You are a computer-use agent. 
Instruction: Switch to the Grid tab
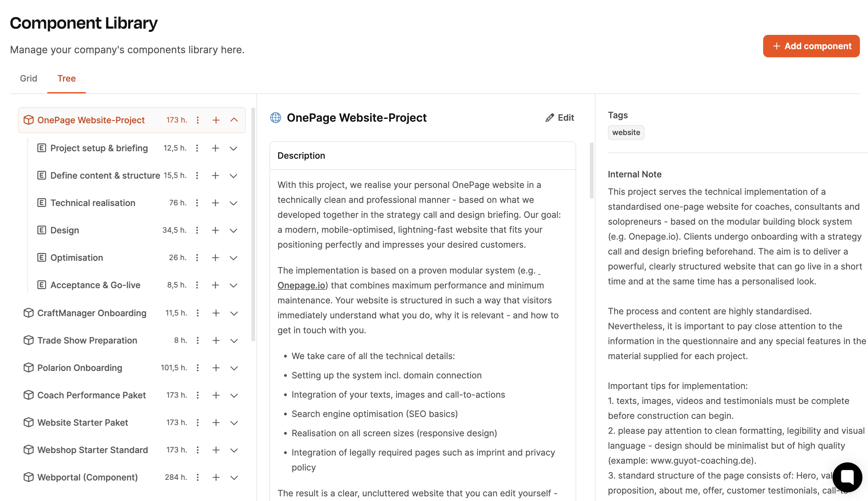(x=28, y=78)
